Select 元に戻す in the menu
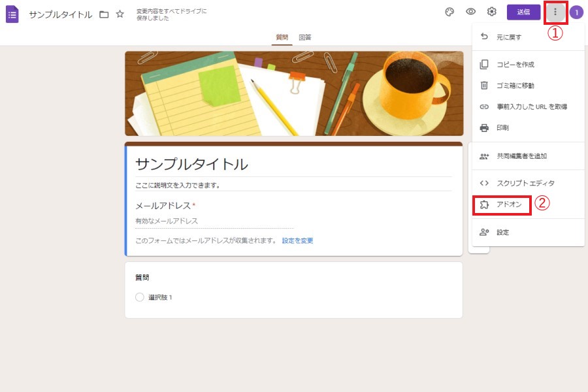 click(x=509, y=37)
